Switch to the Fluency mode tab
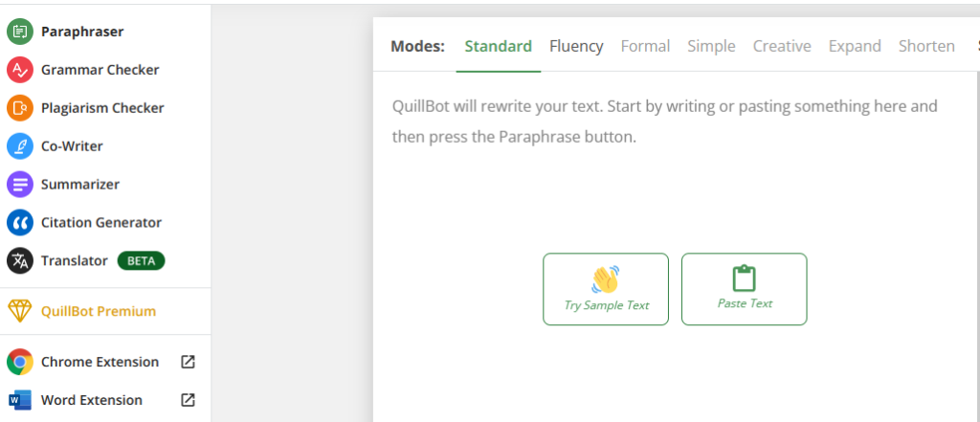This screenshot has width=980, height=422. 576,46
